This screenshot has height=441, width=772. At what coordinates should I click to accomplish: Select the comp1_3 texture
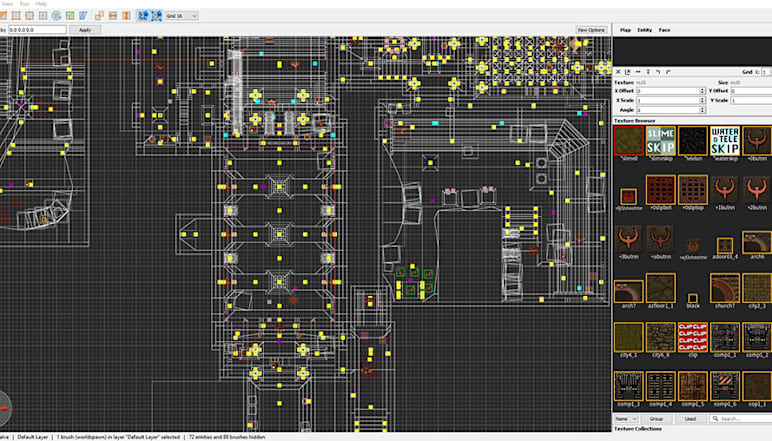coord(628,386)
